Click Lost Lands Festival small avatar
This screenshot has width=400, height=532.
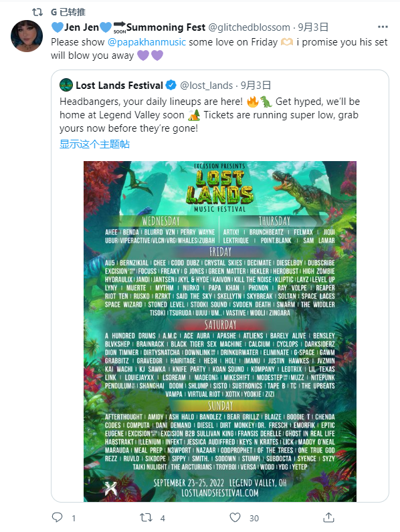coord(66,85)
